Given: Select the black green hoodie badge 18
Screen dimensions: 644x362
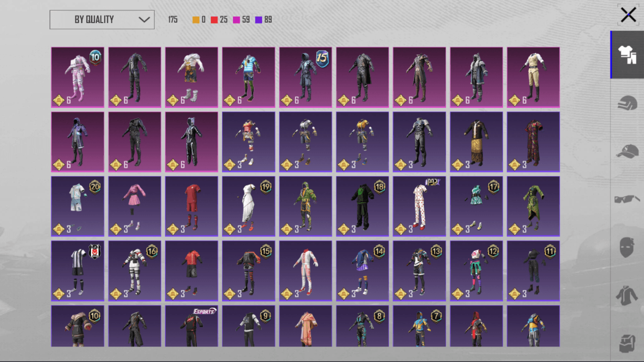Looking at the screenshot, I should point(362,206).
